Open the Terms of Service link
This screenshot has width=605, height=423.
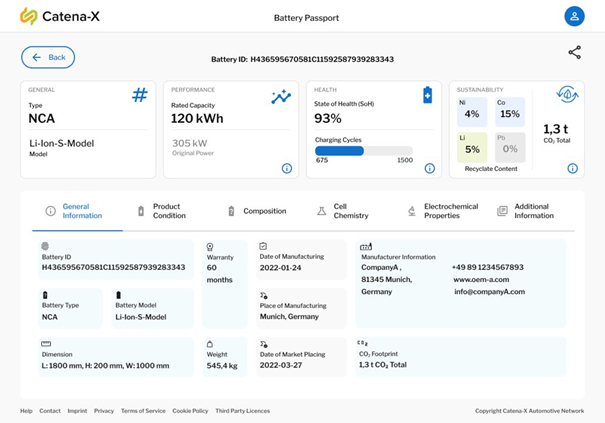click(x=143, y=411)
